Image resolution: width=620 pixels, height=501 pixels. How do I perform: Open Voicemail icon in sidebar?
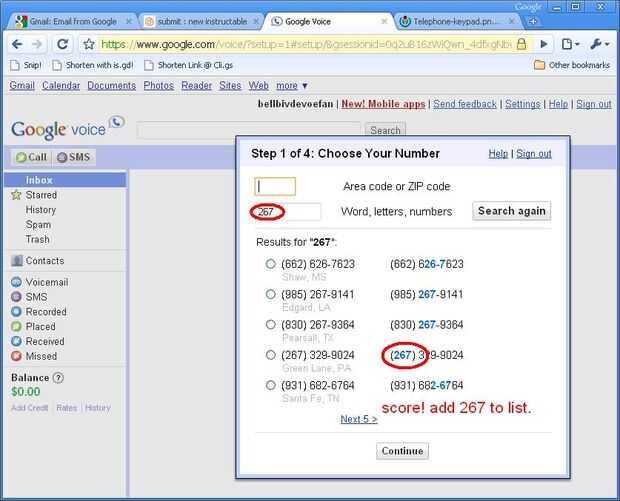click(16, 282)
